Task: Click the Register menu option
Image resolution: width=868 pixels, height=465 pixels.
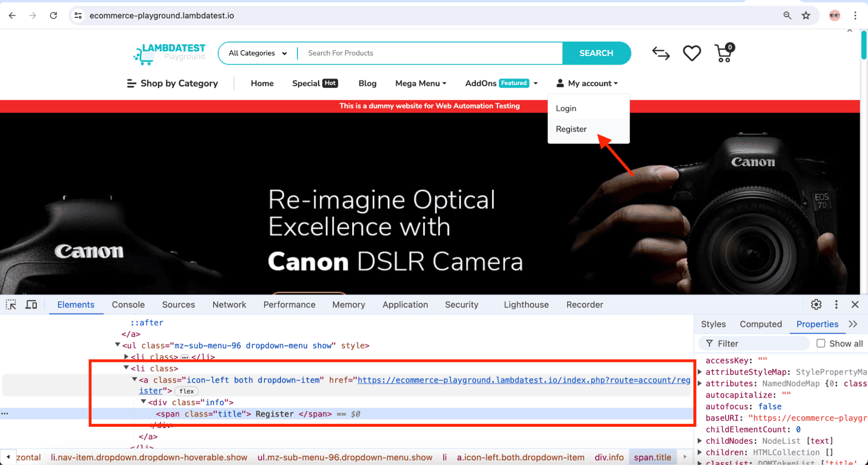Action: [571, 129]
